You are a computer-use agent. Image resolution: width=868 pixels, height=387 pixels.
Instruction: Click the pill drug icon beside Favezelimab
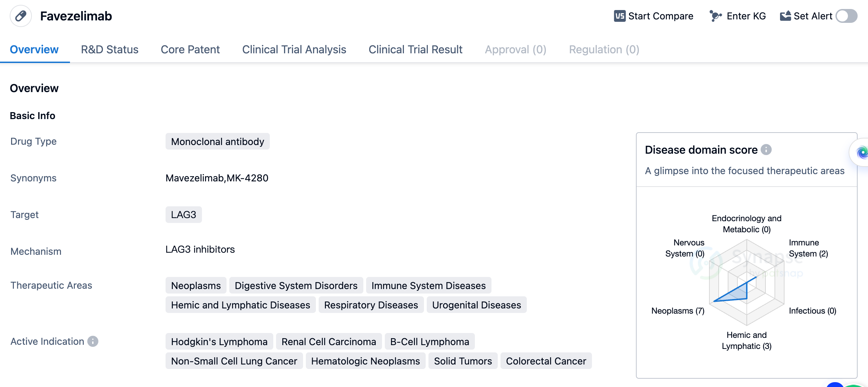coord(21,16)
